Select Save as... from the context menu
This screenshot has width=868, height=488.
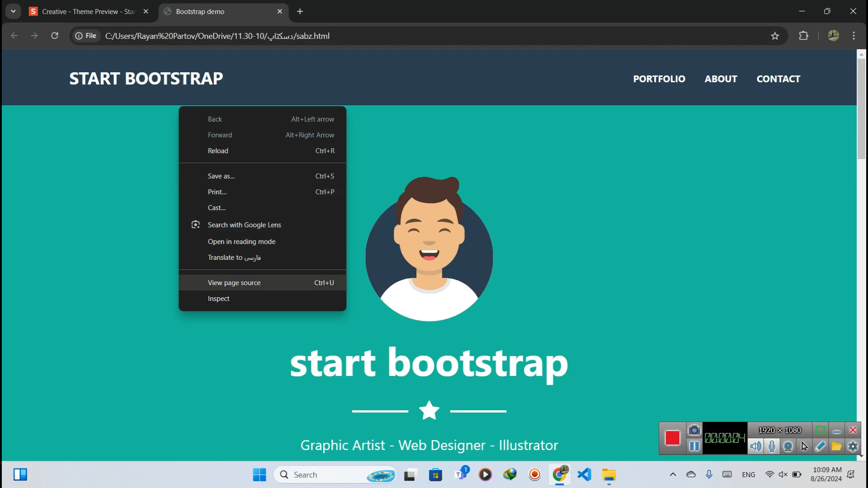[x=262, y=176]
